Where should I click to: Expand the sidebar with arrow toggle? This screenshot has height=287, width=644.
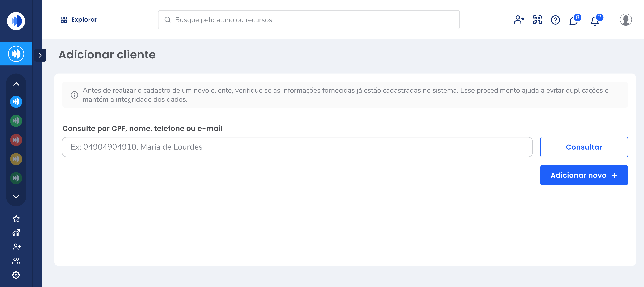pos(40,55)
